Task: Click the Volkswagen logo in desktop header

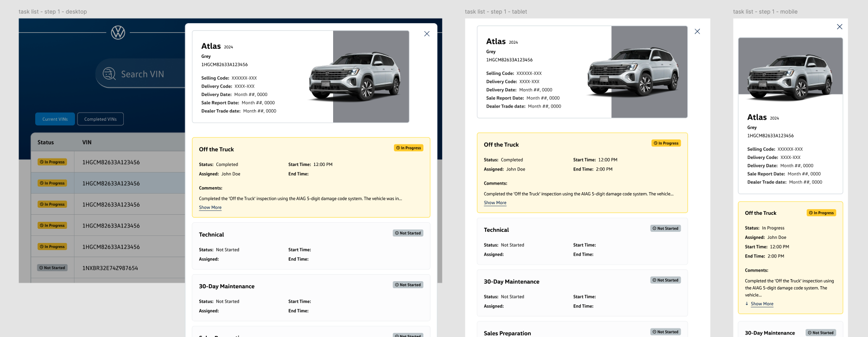Action: click(118, 33)
